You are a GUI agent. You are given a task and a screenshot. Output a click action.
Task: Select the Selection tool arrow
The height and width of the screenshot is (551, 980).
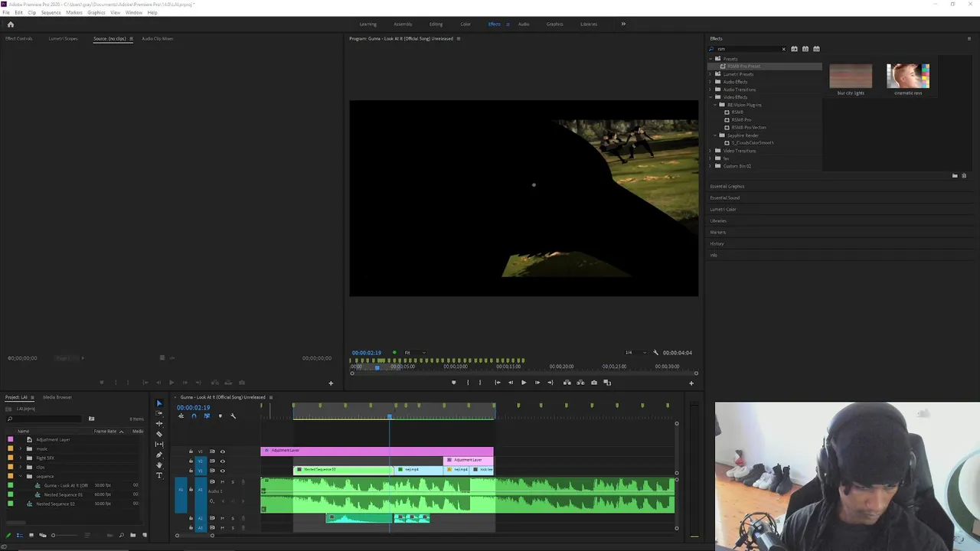click(159, 403)
